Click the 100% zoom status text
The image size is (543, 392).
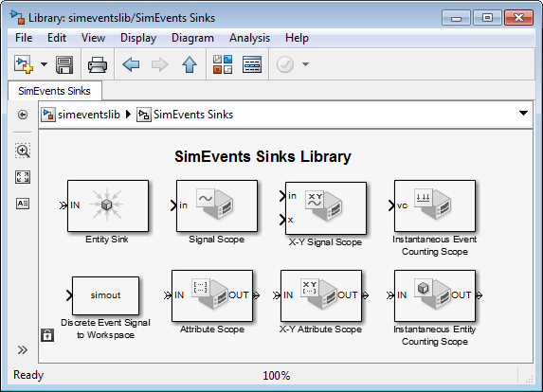click(x=276, y=376)
